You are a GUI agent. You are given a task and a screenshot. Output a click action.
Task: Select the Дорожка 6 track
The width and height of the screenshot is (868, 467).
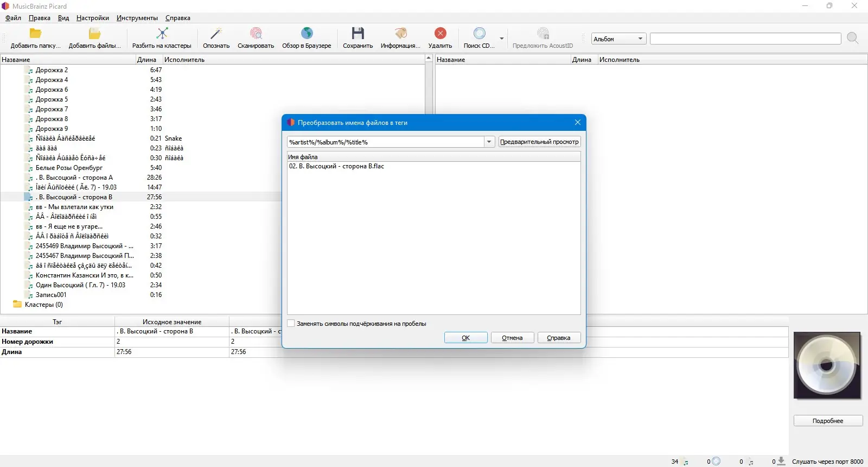click(x=52, y=90)
